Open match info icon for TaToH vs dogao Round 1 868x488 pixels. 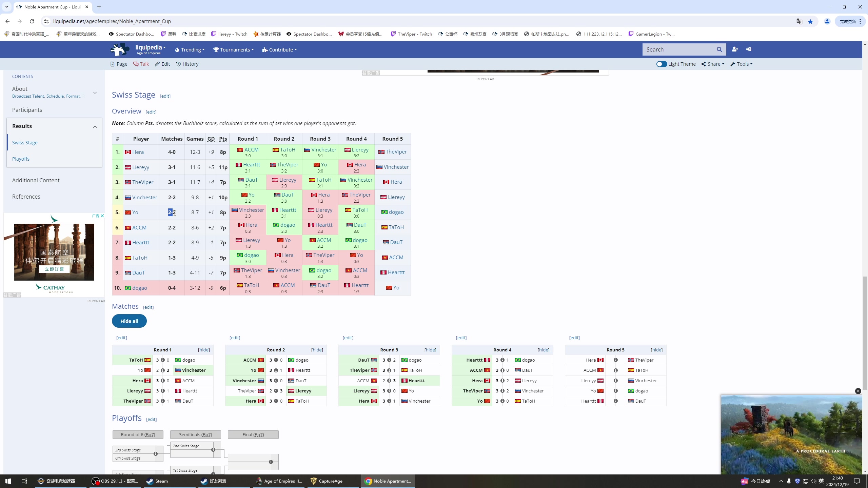coord(163,360)
